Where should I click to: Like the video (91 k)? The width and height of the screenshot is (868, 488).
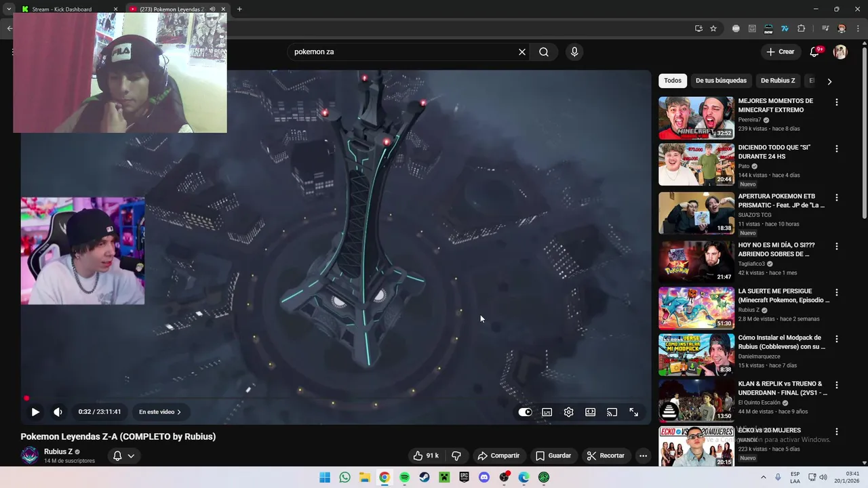click(426, 455)
